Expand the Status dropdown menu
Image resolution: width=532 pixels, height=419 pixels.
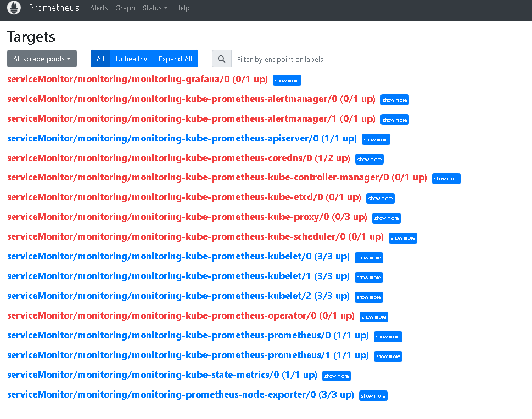pos(155,8)
